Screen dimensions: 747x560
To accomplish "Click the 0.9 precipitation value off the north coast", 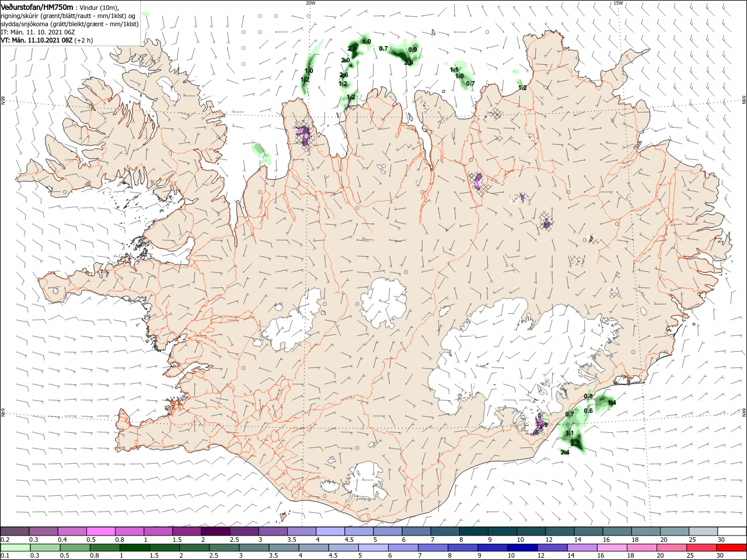I will pos(413,50).
